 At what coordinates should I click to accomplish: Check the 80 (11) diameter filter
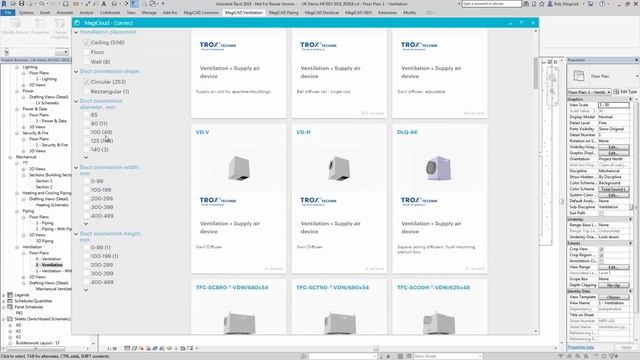[87, 124]
